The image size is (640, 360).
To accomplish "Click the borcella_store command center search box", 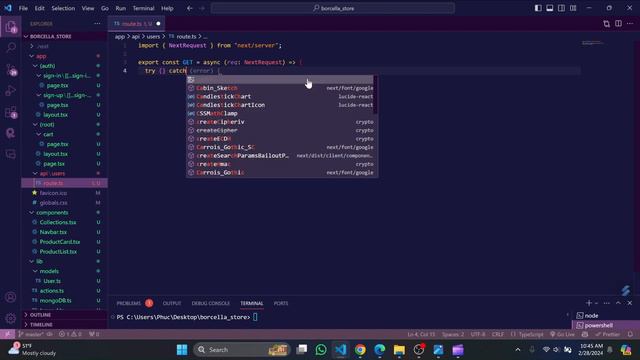I will (x=333, y=8).
